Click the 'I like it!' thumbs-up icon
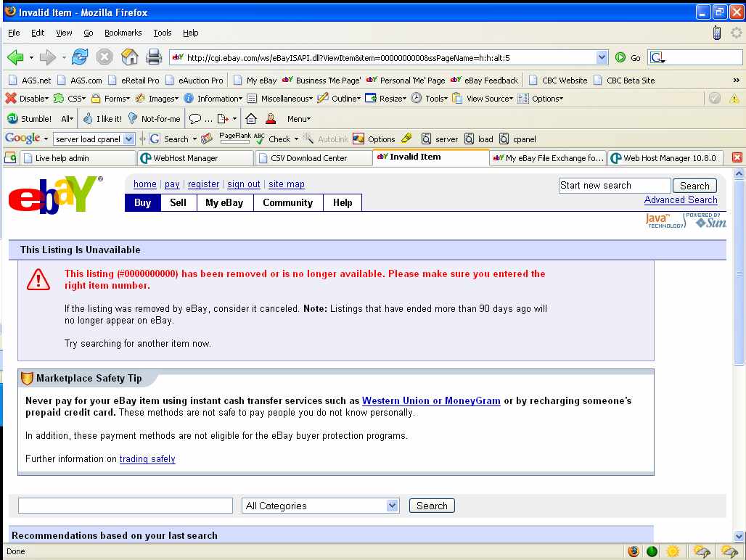 [89, 118]
